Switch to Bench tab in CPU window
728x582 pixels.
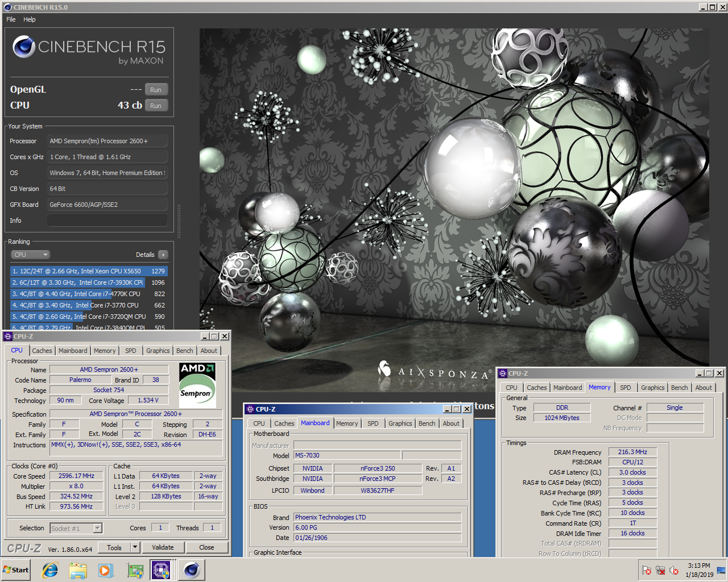point(185,351)
